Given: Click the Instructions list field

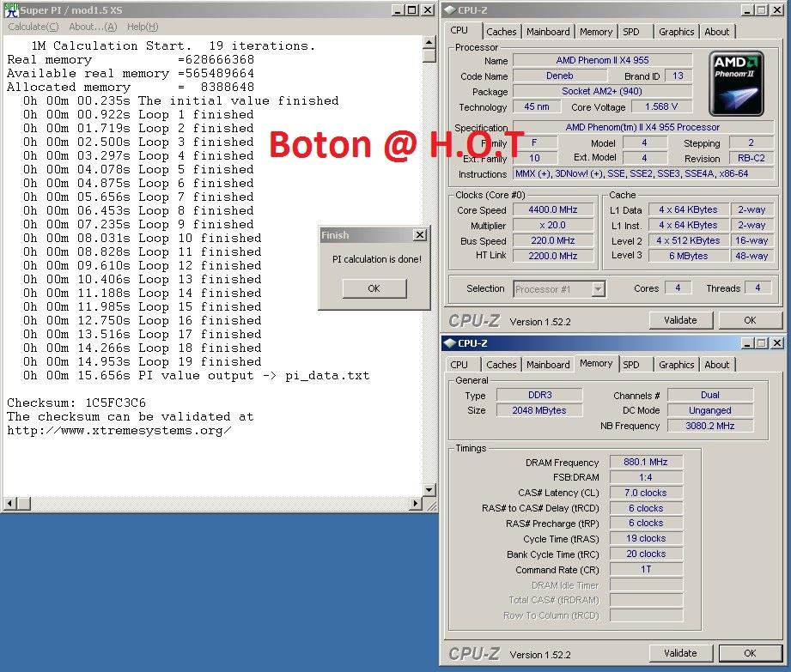Looking at the screenshot, I should (643, 174).
